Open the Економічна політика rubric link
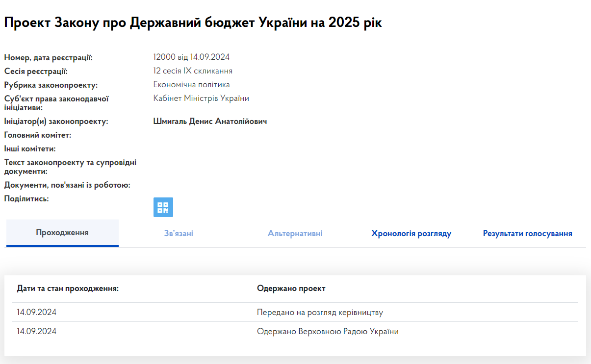This screenshot has width=591, height=364. (x=191, y=84)
